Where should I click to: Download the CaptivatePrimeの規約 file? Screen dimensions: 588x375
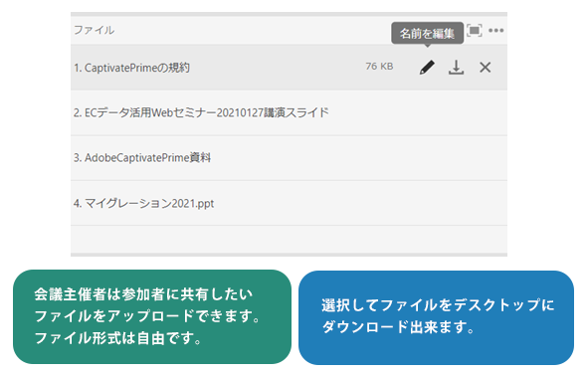pos(456,68)
